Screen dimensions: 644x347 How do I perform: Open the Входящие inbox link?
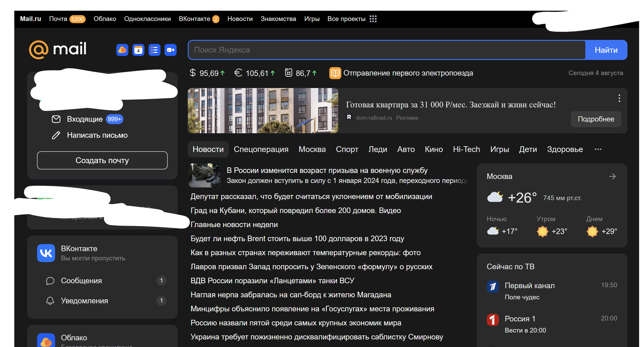tap(85, 119)
